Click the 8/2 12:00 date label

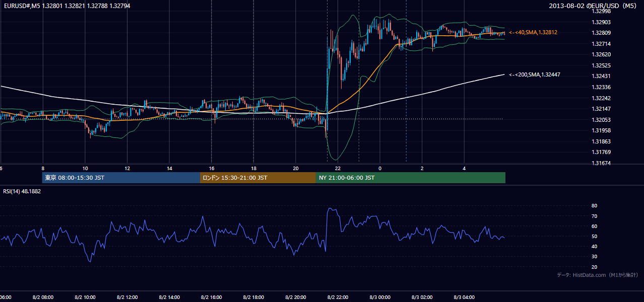[127, 297]
